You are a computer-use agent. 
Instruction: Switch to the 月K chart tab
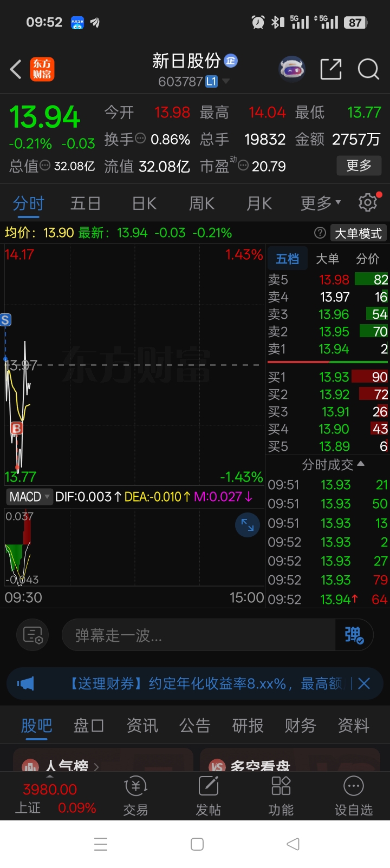[259, 203]
